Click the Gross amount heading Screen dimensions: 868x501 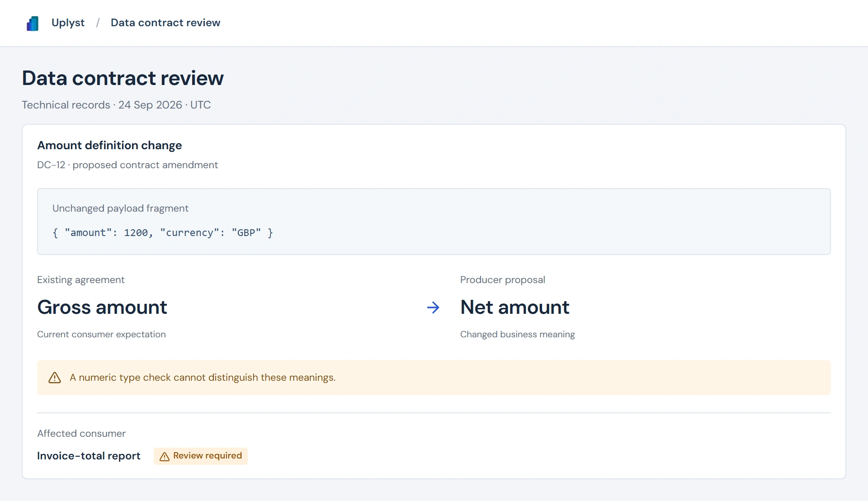(x=102, y=307)
